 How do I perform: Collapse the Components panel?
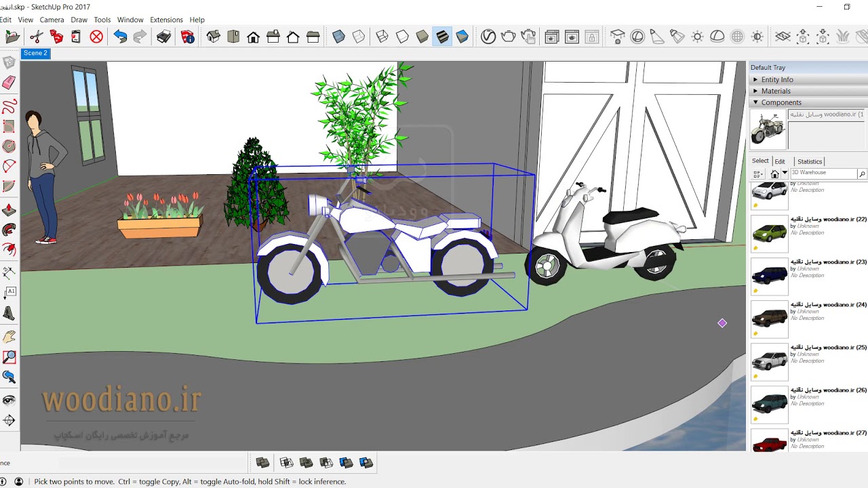point(808,102)
